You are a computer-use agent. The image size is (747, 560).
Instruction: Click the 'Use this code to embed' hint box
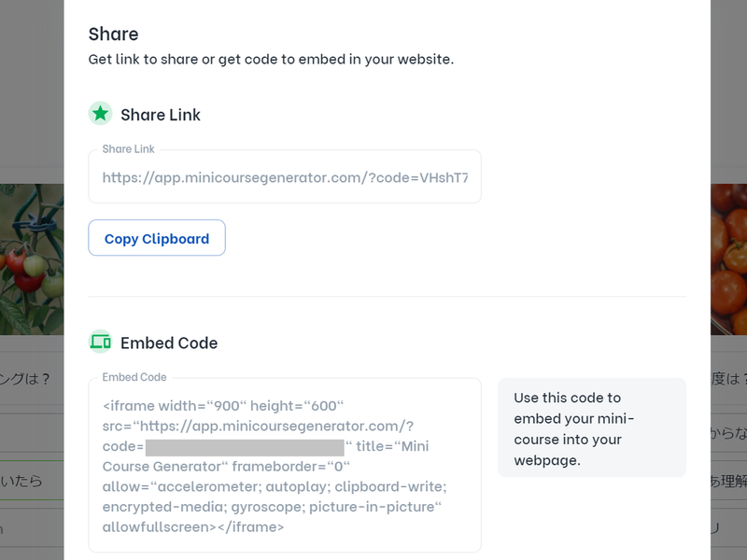point(592,428)
